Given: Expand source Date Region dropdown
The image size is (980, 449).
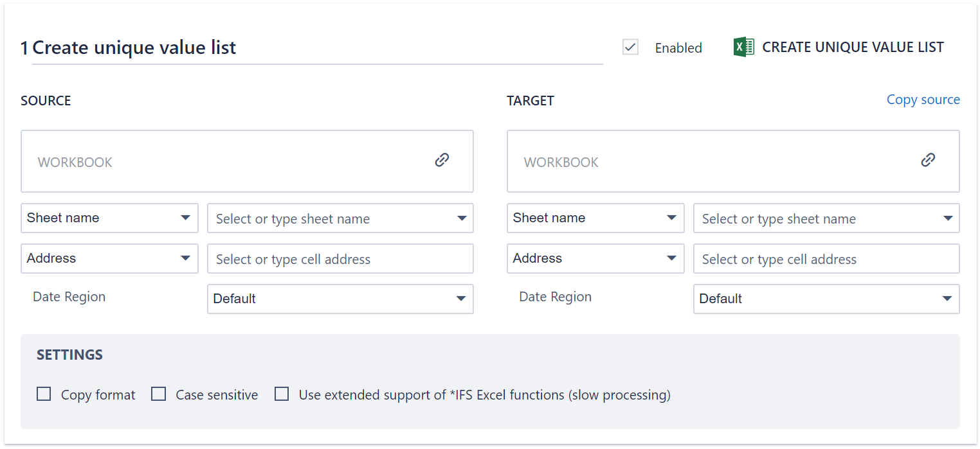Looking at the screenshot, I should click(x=340, y=299).
